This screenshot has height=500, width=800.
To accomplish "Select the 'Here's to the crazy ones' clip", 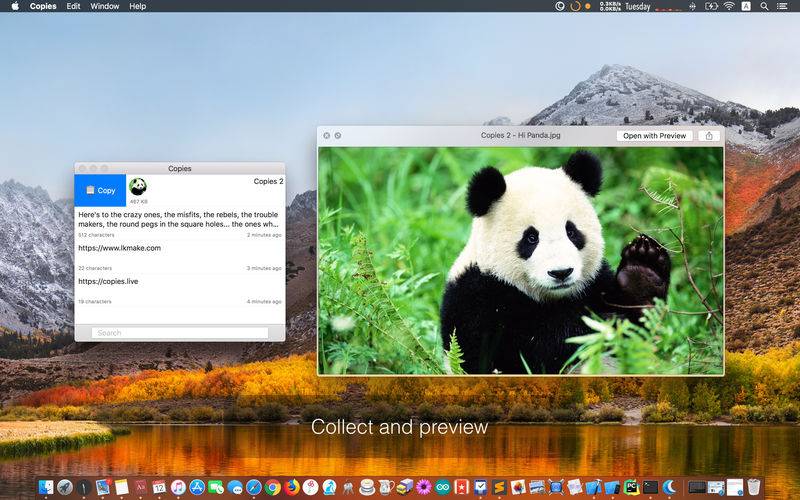I will [180, 223].
